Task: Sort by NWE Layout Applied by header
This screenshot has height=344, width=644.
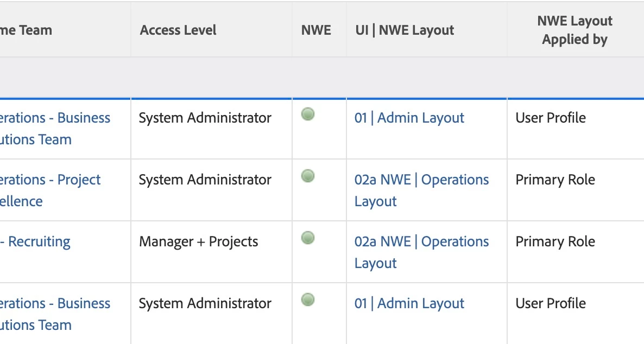Action: tap(574, 30)
